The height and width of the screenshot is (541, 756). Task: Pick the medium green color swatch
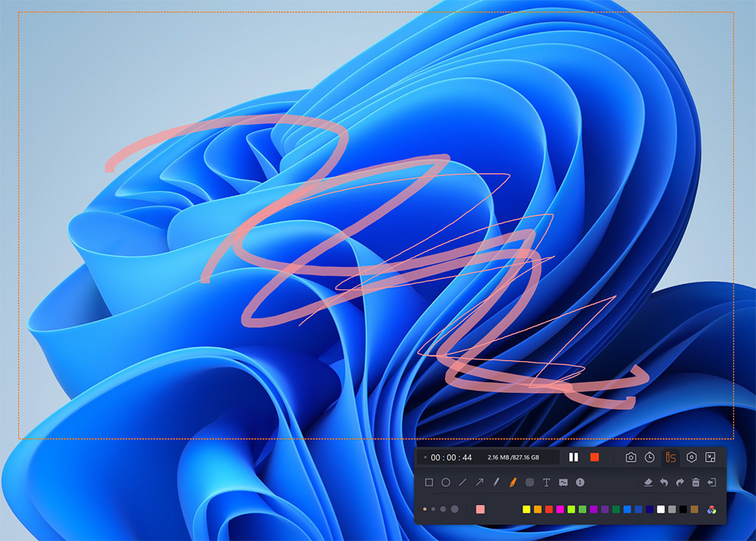582,509
